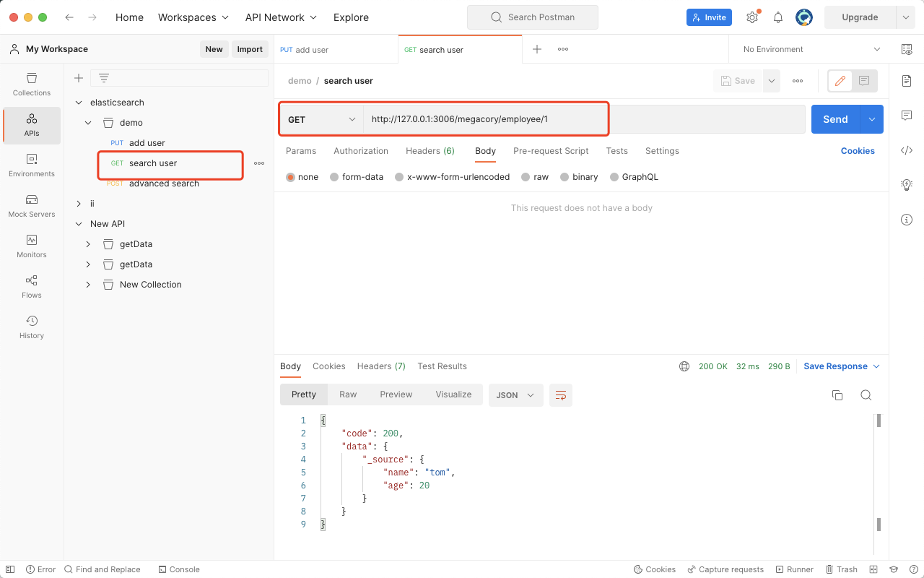The width and height of the screenshot is (924, 578).
Task: Copy the response body
Action: coord(837,395)
